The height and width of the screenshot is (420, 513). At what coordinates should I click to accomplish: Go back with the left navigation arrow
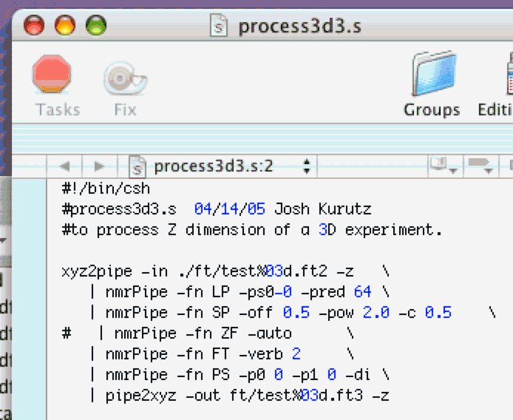[x=64, y=166]
